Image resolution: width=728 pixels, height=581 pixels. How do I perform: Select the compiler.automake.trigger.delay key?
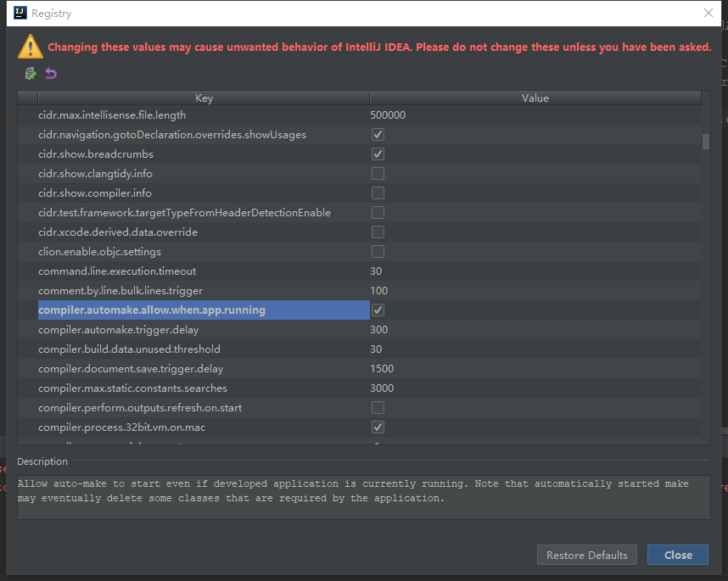119,329
